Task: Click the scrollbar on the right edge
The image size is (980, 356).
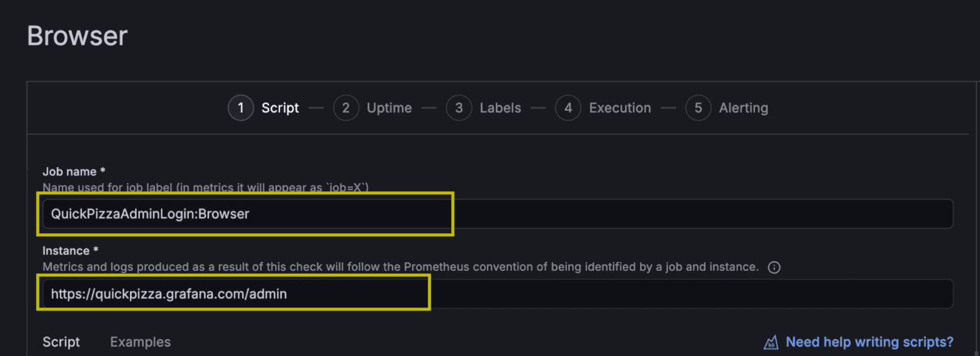Action: [x=976, y=180]
